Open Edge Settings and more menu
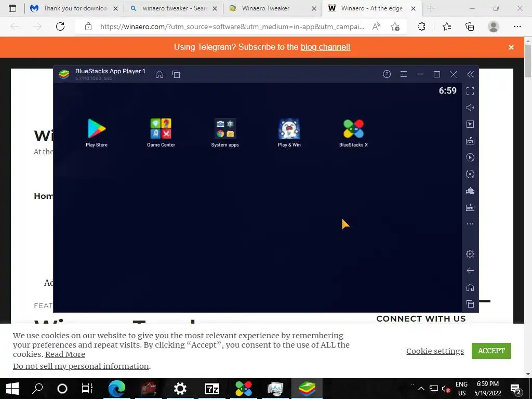 click(x=517, y=26)
